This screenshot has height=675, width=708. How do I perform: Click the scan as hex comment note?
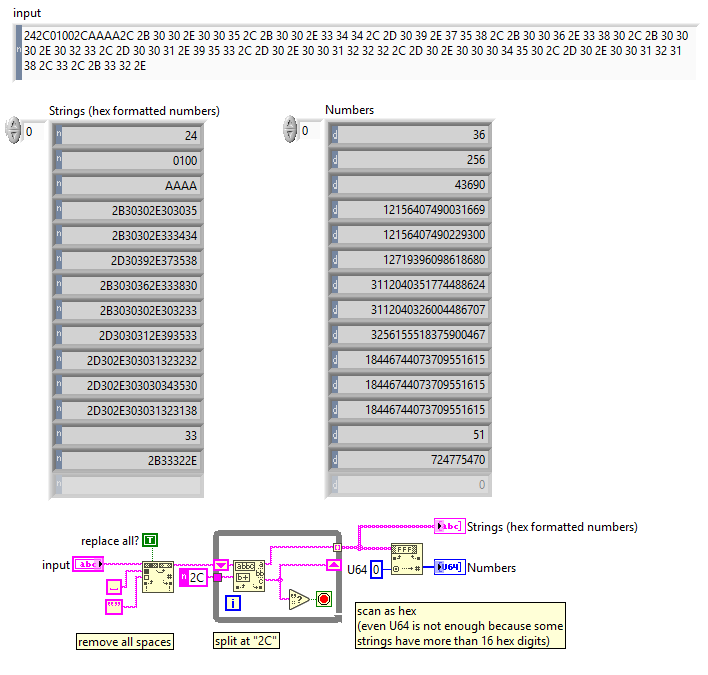click(x=460, y=625)
